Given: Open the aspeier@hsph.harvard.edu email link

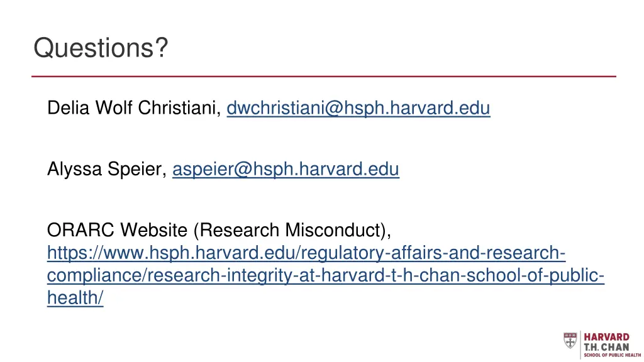Looking at the screenshot, I should point(286,169).
